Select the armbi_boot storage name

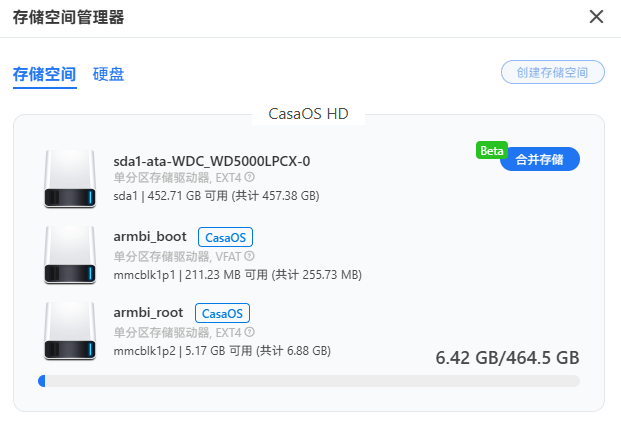150,237
